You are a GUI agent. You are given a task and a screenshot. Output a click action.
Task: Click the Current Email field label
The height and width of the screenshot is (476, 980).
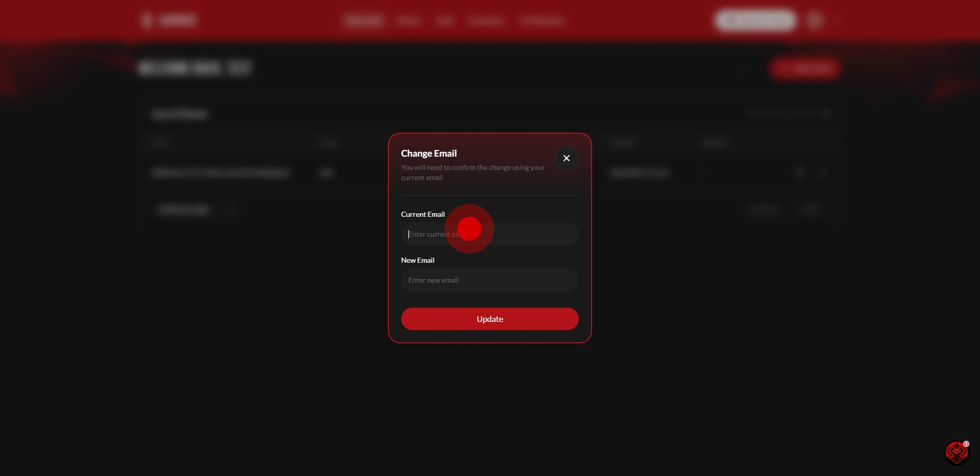click(423, 214)
